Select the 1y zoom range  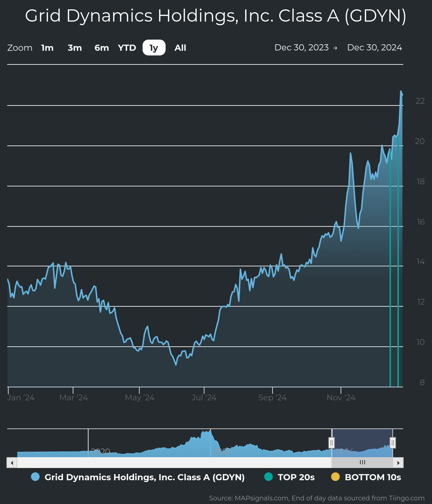pos(154,48)
